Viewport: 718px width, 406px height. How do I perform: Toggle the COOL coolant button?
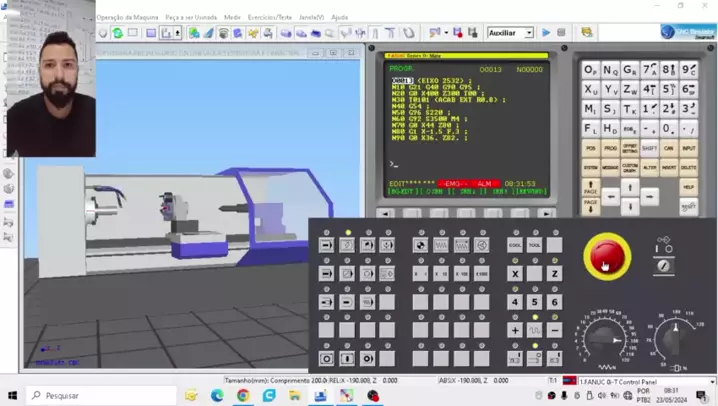(515, 245)
